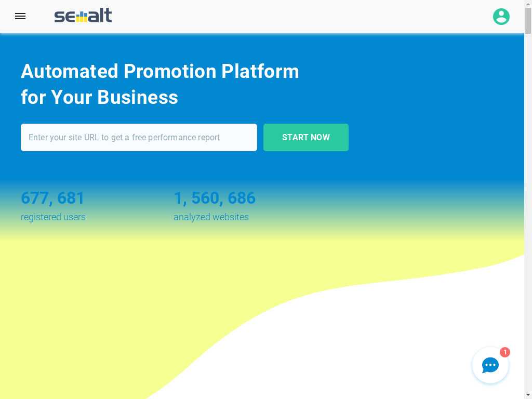Open the live chat bubble
This screenshot has height=399, width=532.
tap(490, 365)
